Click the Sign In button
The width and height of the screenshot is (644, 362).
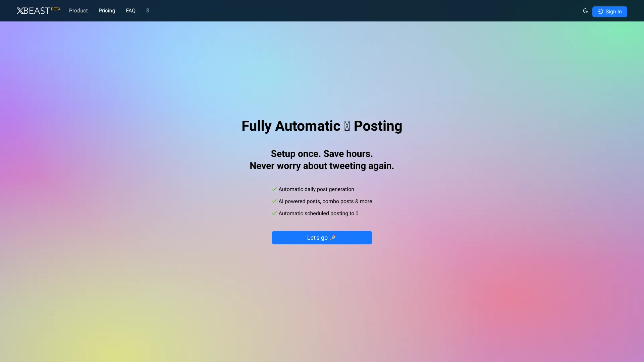(609, 12)
